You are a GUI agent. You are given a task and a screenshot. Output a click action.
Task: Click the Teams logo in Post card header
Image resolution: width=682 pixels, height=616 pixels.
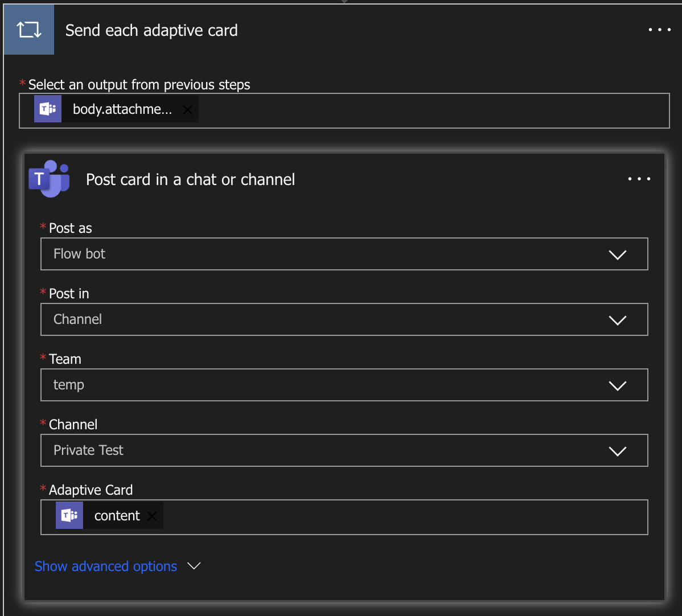coord(49,179)
